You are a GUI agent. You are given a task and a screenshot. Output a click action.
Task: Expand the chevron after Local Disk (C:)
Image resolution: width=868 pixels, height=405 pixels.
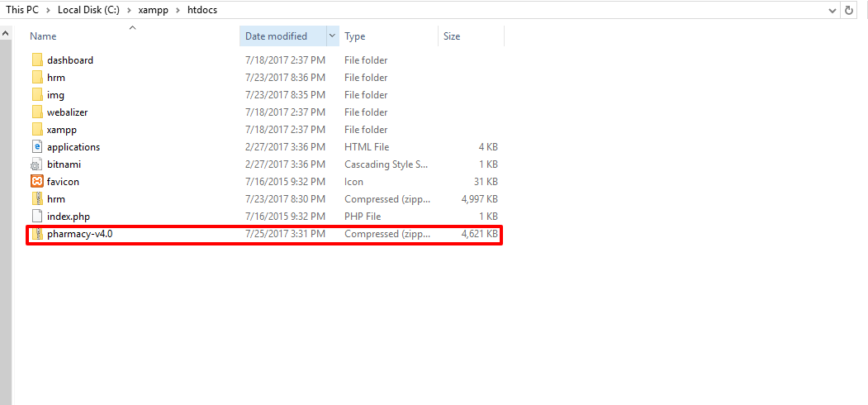(129, 10)
